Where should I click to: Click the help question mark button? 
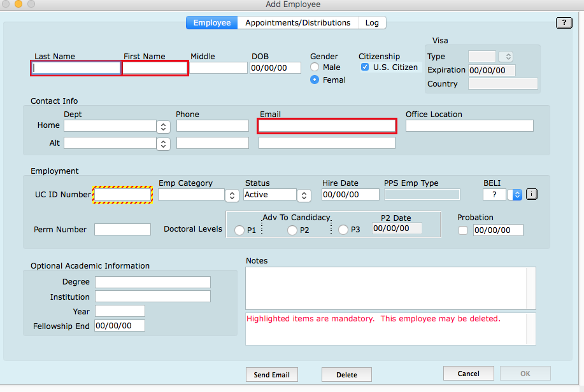(564, 23)
